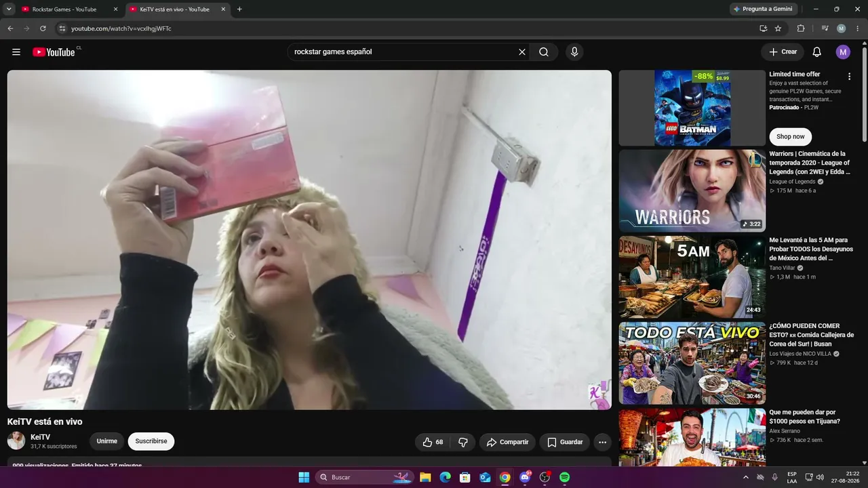Click the browser address bar URL

pos(121,28)
